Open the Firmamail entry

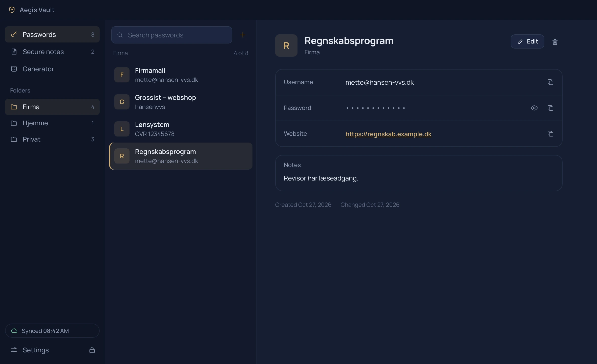coord(181,75)
